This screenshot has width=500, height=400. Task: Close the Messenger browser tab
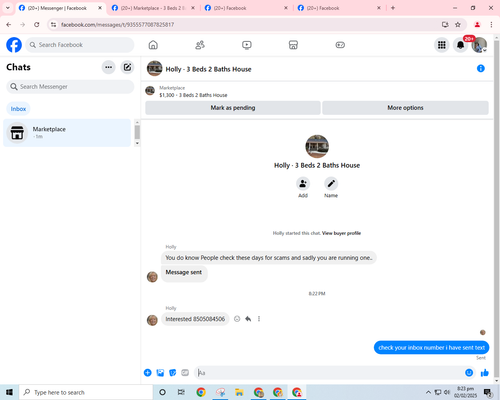pyautogui.click(x=100, y=8)
